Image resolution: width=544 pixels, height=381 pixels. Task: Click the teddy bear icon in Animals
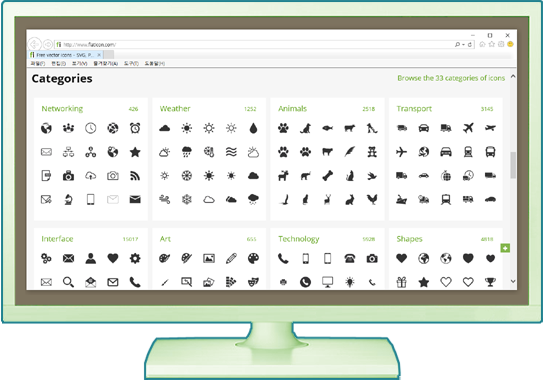coord(372,152)
